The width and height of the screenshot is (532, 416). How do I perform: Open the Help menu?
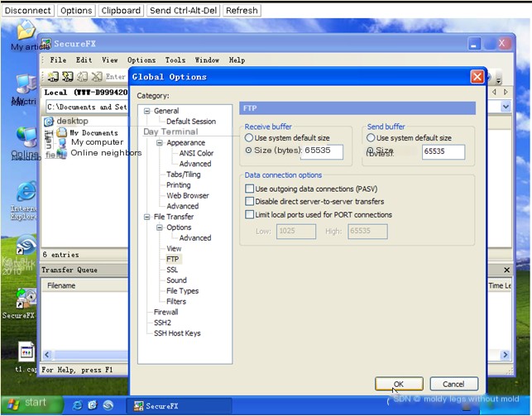[237, 60]
